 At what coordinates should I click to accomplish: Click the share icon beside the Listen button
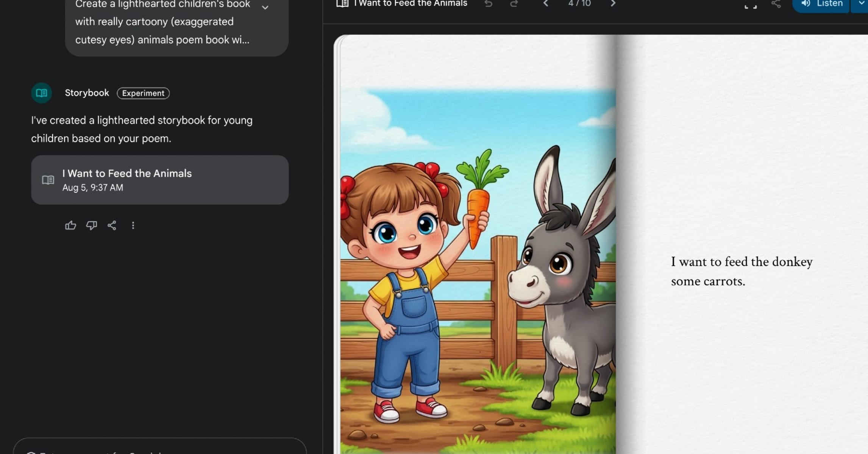pos(776,4)
